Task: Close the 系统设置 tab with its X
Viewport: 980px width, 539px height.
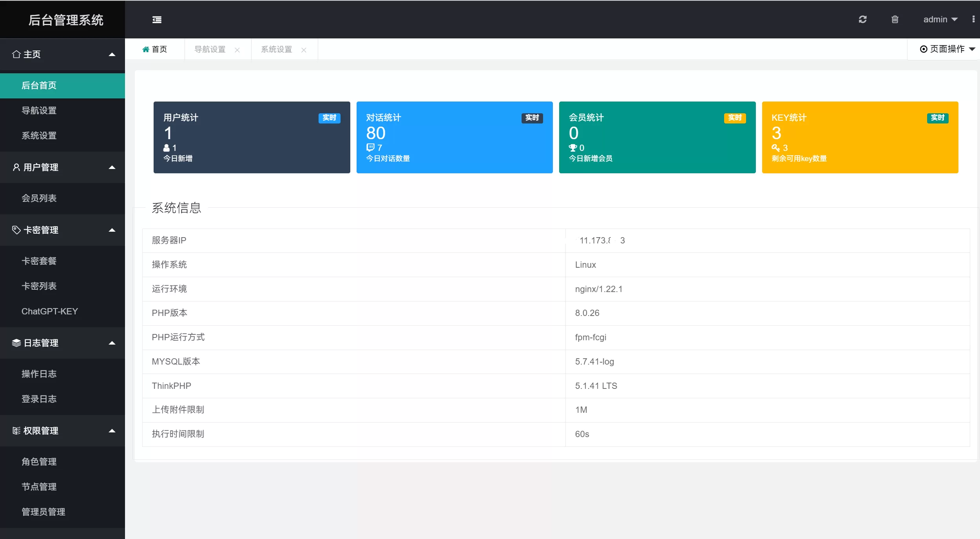Action: tap(304, 50)
